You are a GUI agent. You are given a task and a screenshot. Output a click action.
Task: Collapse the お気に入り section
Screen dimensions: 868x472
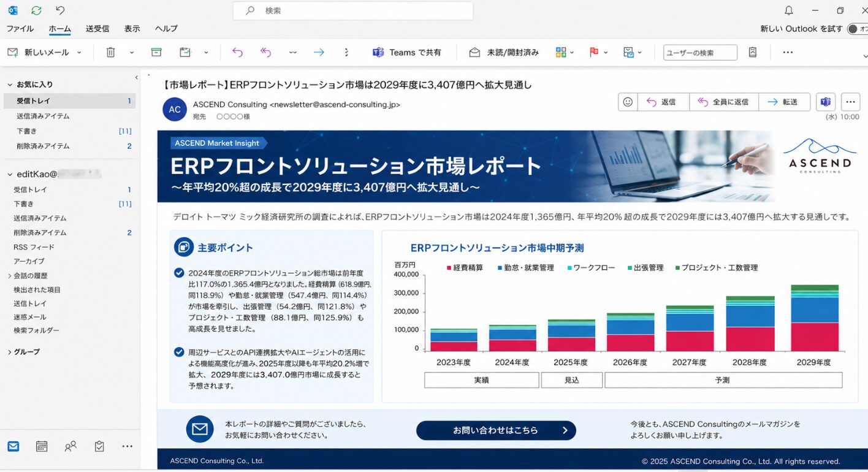pyautogui.click(x=10, y=85)
